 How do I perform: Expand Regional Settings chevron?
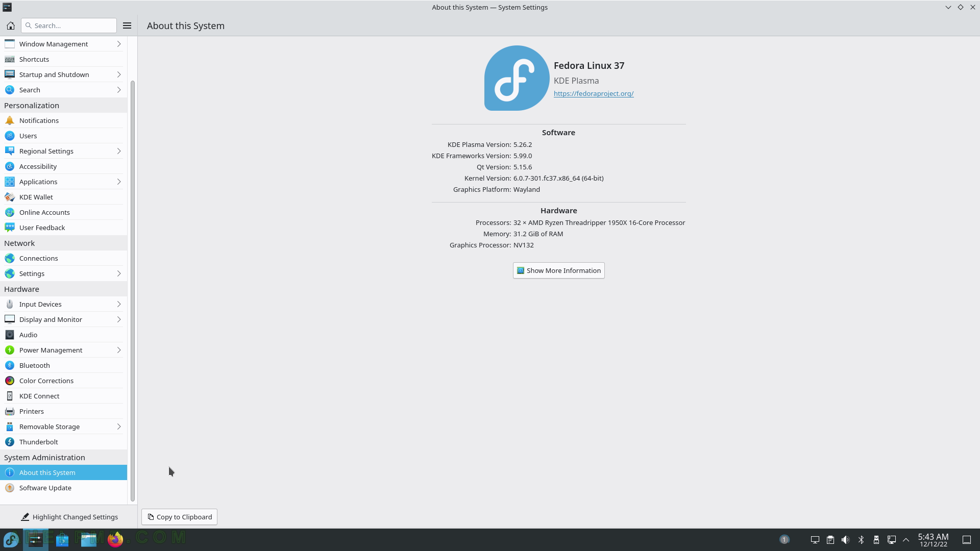click(x=119, y=151)
